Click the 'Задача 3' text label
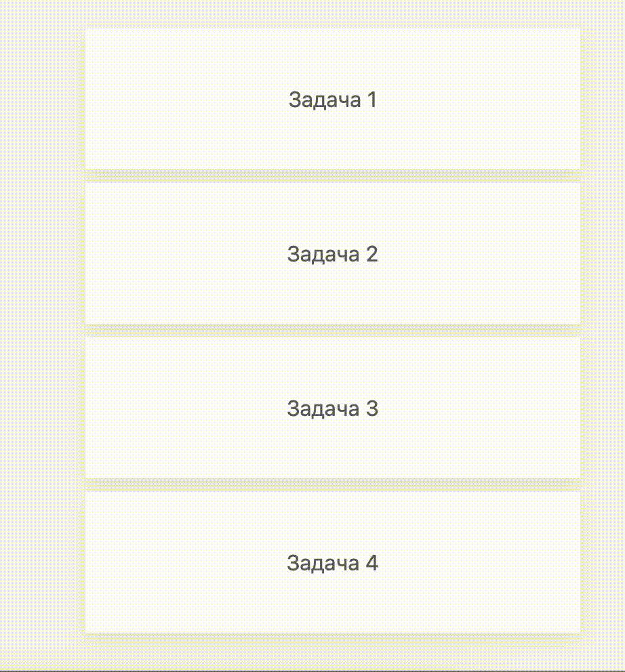The width and height of the screenshot is (625, 672). coord(332,408)
